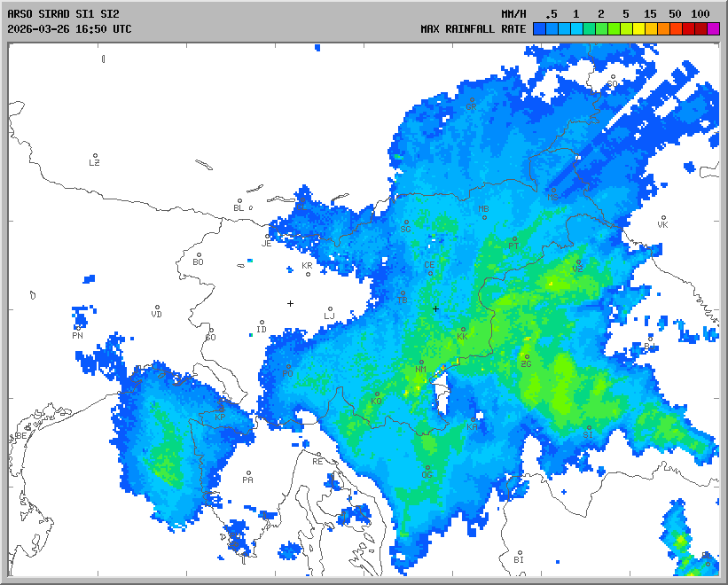728x585 pixels.
Task: Click the ARSO SIRAD SI1 SI2 title
Action: point(63,14)
